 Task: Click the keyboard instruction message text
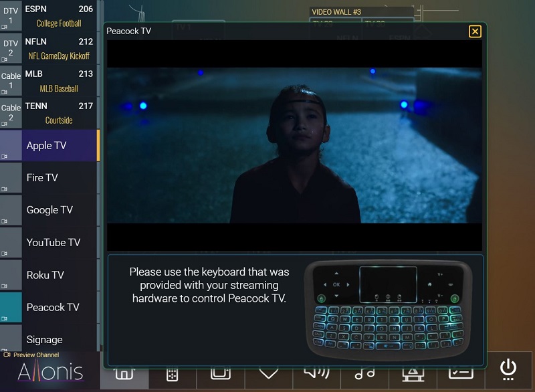coord(209,285)
